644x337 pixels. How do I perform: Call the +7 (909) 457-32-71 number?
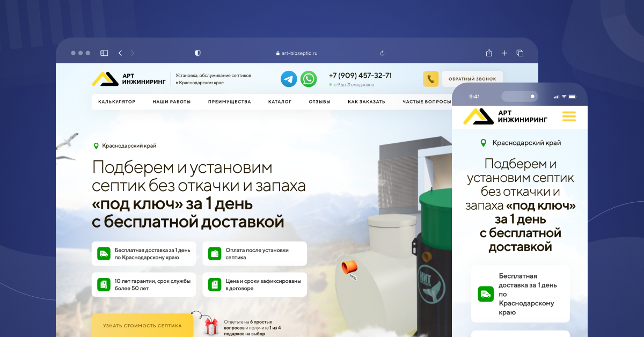coord(360,76)
